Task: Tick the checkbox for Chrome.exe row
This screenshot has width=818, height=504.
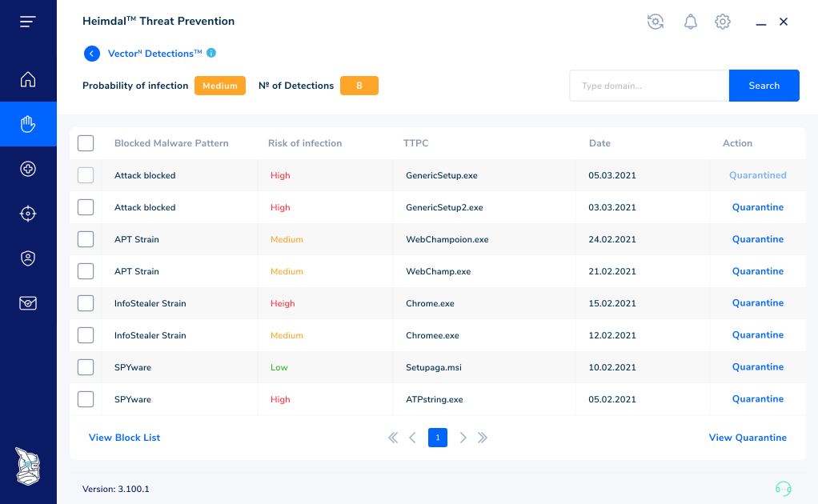Action: pos(86,303)
